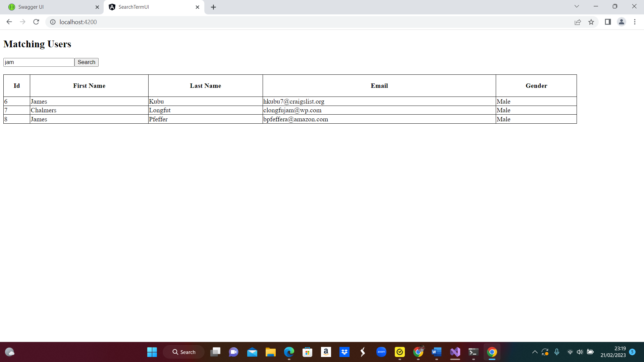The width and height of the screenshot is (644, 362).
Task: Open the notification center badge
Action: [x=632, y=352]
